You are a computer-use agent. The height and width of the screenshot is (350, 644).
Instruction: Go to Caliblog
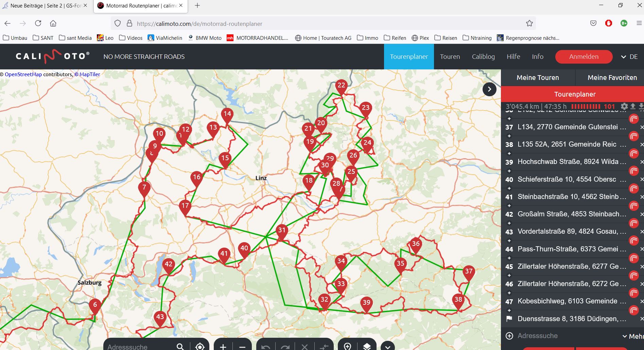483,57
